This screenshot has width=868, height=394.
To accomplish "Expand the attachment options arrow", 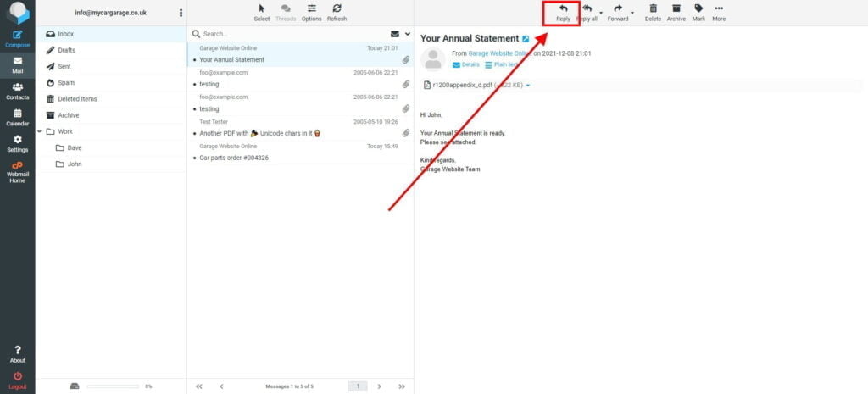I will tap(528, 86).
